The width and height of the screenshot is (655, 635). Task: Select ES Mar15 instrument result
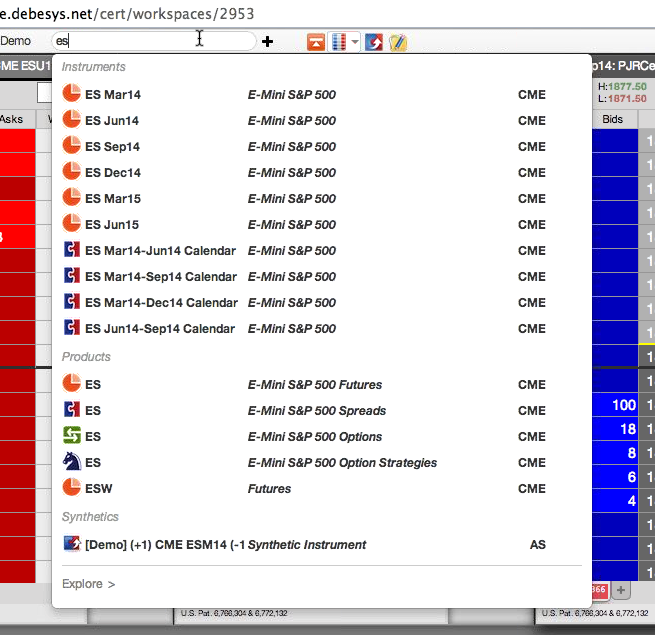(x=322, y=198)
